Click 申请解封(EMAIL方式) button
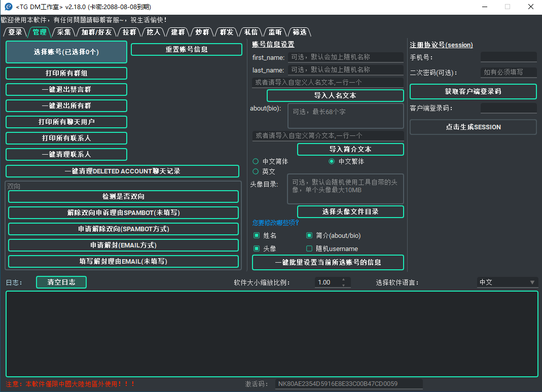The image size is (542, 392). (123, 245)
